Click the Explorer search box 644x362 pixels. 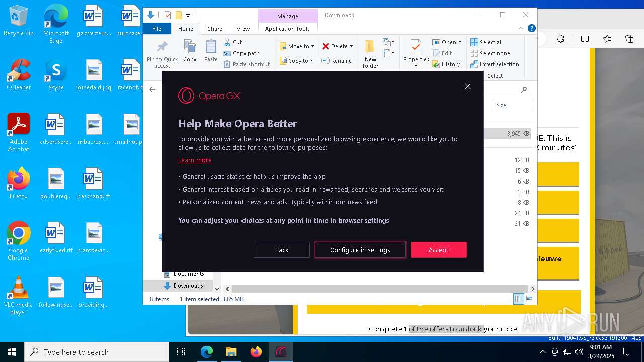click(507, 89)
